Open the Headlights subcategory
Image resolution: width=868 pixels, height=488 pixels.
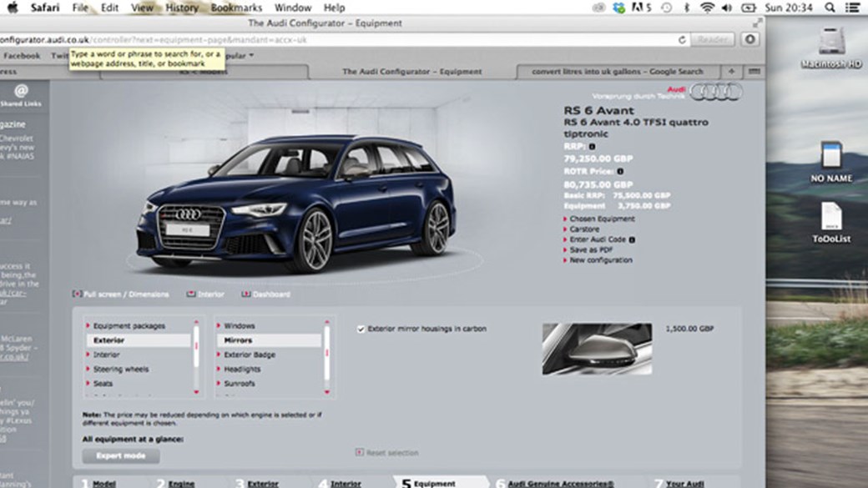coord(242,369)
